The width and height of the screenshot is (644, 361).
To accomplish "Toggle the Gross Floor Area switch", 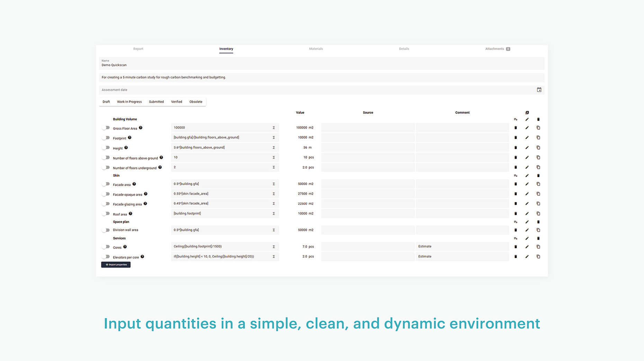I will click(x=106, y=128).
